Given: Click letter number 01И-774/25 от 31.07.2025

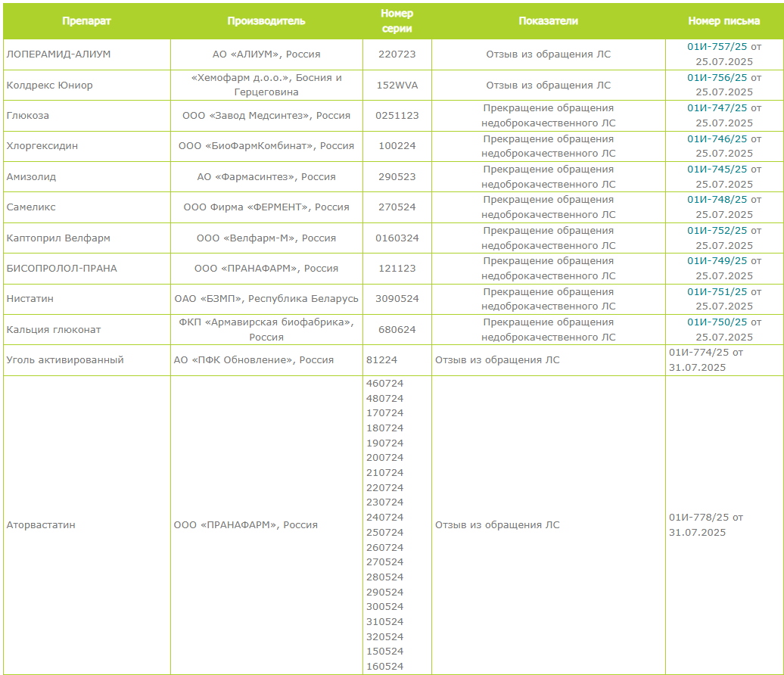Looking at the screenshot, I should [706, 360].
